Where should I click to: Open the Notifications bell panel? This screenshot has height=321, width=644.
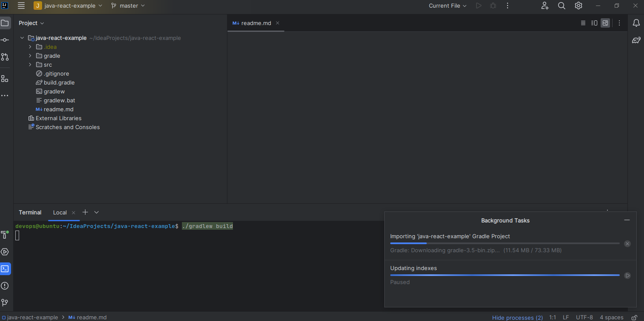pos(636,23)
